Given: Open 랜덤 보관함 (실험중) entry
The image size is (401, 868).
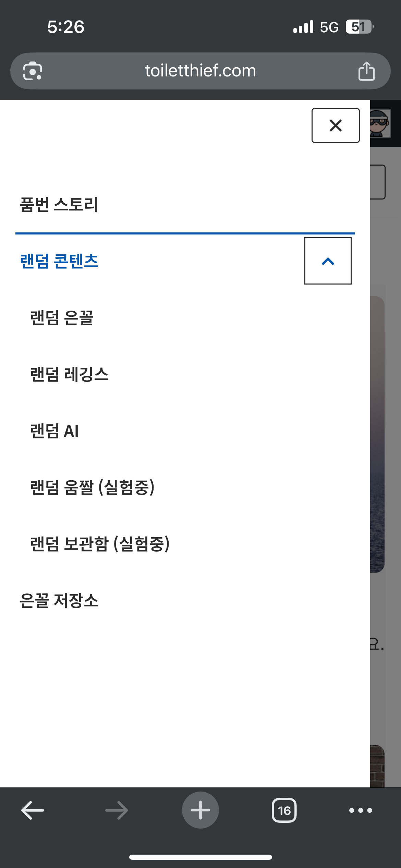Looking at the screenshot, I should pos(100,544).
